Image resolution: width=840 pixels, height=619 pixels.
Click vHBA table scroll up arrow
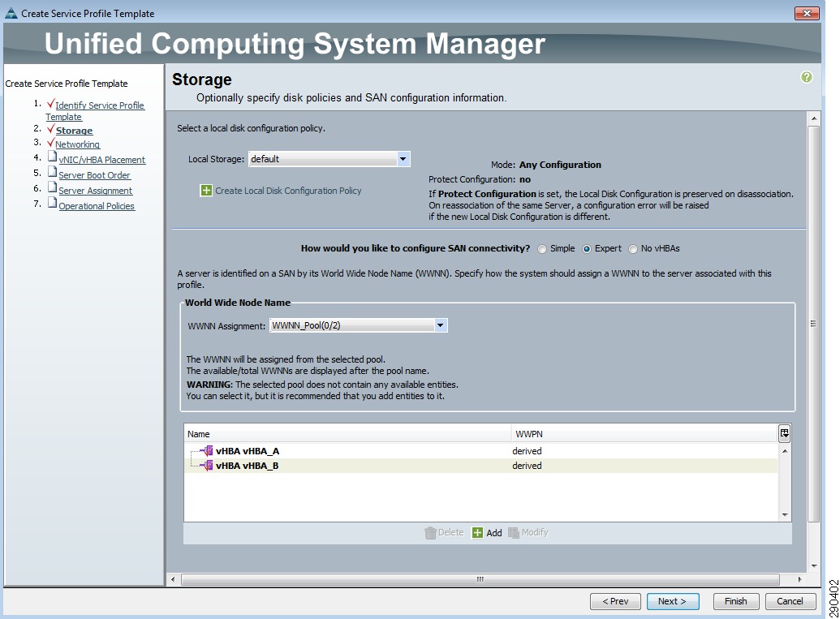point(785,451)
